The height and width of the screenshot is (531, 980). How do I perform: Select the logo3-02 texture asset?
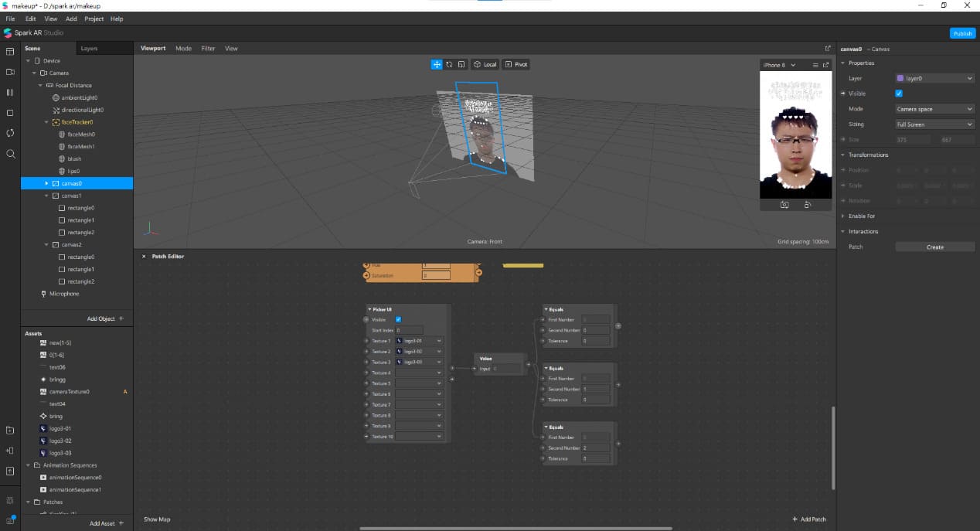[60, 441]
